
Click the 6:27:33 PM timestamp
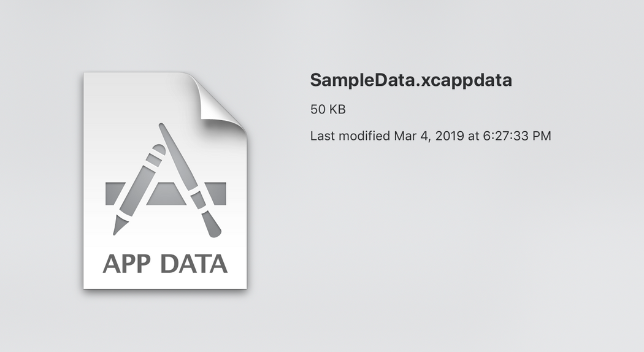pyautogui.click(x=516, y=136)
